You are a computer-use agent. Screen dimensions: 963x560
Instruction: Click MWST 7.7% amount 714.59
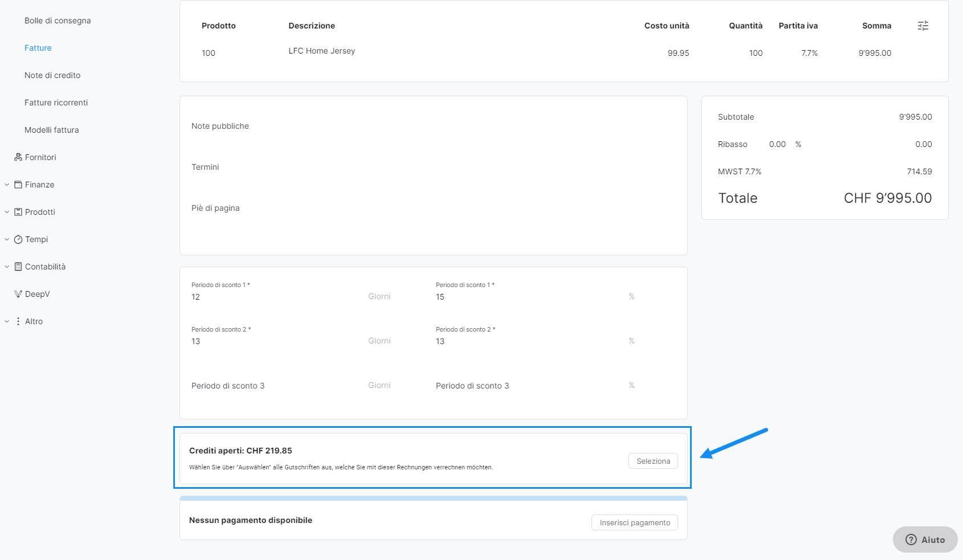pos(919,171)
